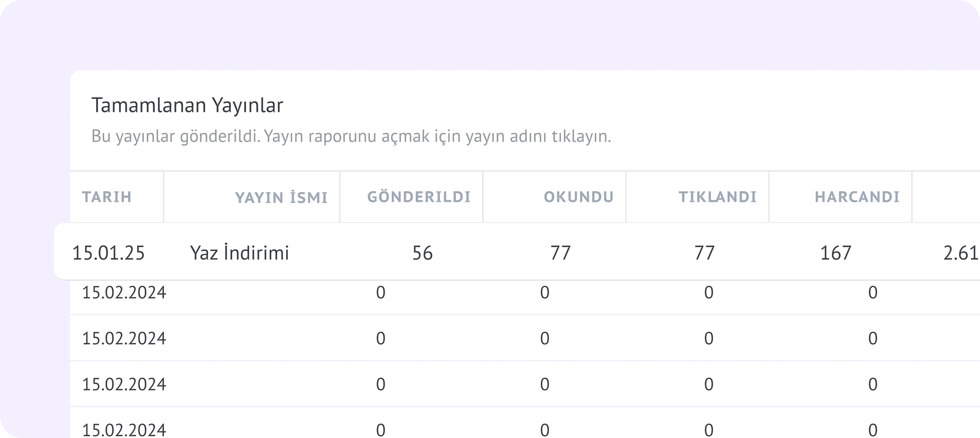Click the OKUNDU column header
This screenshot has height=438, width=980.
(579, 197)
